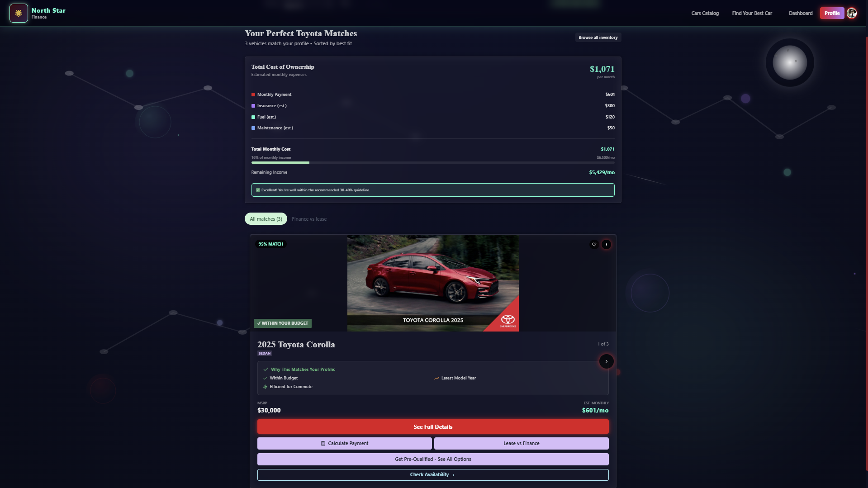Open Cars Catalog in navigation
This screenshot has height=488, width=868.
pos(705,13)
